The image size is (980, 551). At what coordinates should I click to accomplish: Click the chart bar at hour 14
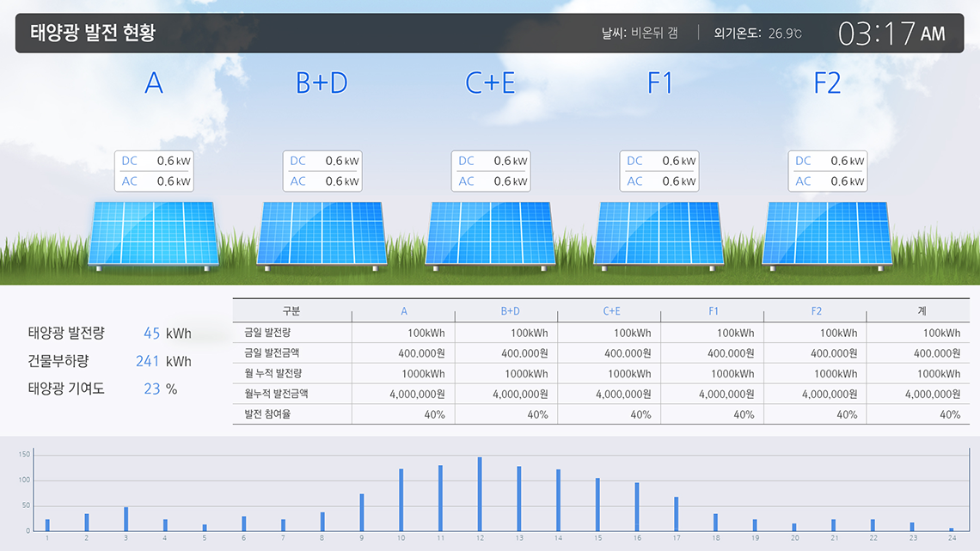point(558,500)
